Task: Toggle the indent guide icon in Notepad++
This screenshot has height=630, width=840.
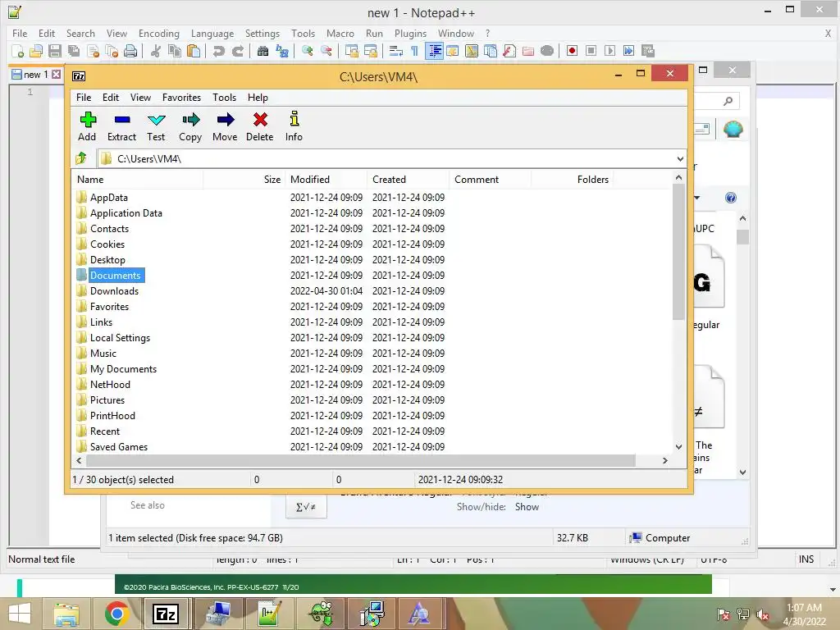Action: (x=434, y=51)
